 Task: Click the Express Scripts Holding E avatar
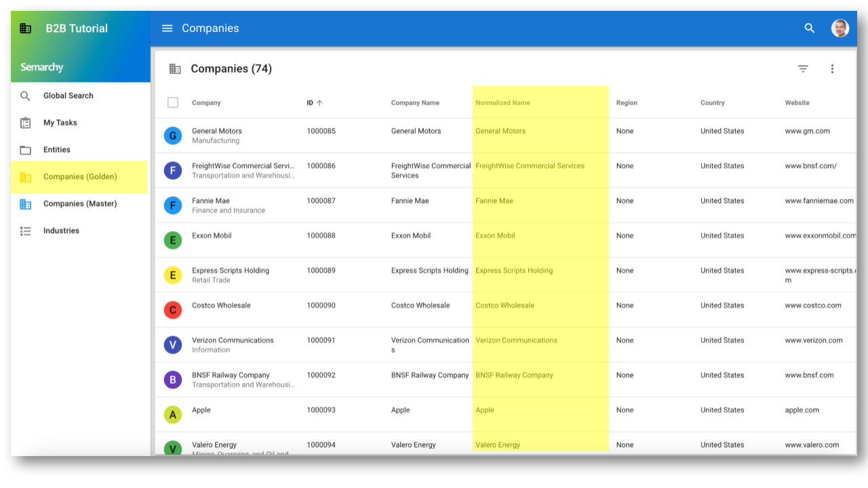(x=173, y=275)
